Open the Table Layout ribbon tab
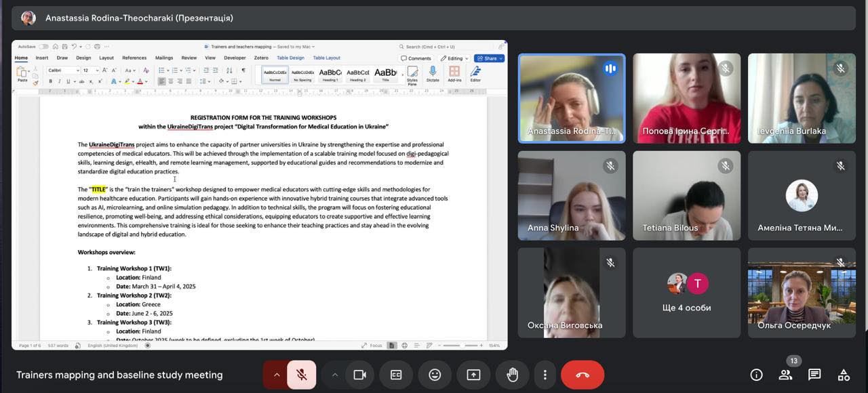 326,58
